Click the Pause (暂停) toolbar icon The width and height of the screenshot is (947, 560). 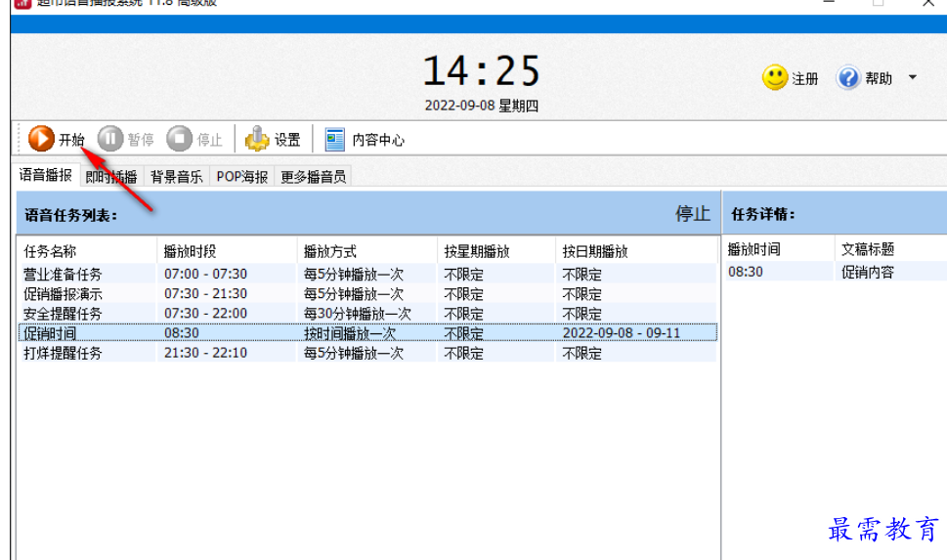(x=110, y=140)
